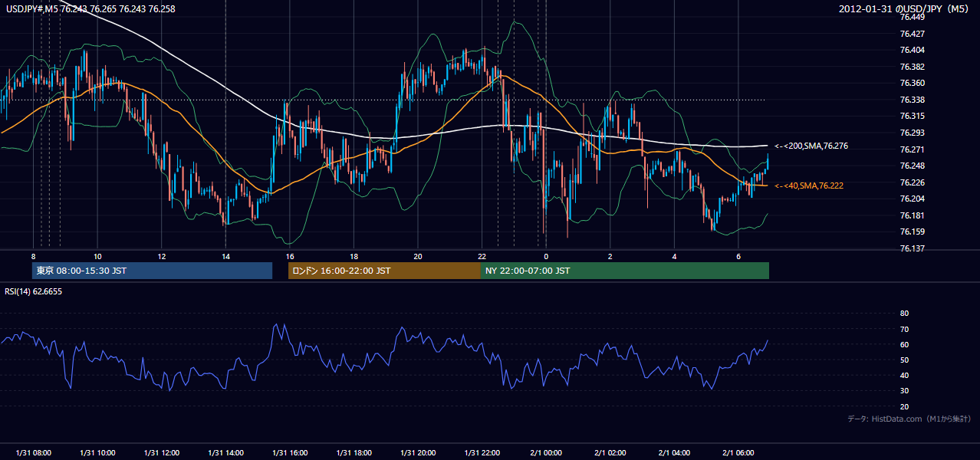Click price axis value 76.271
The image size is (980, 460).
[x=912, y=149]
